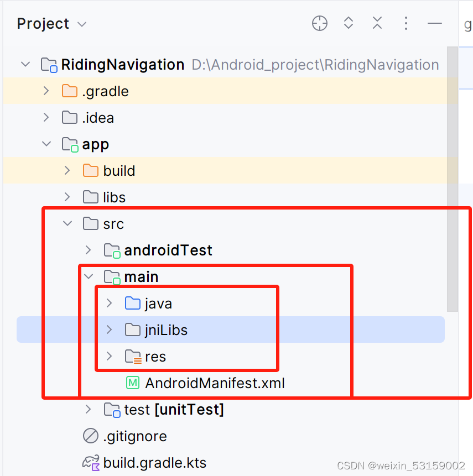The width and height of the screenshot is (473, 476).
Task: Expand the .gradle folder
Action: [46, 91]
